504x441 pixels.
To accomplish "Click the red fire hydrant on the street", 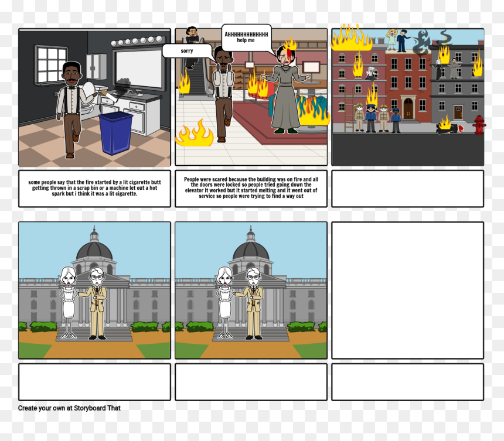I will point(479,125).
